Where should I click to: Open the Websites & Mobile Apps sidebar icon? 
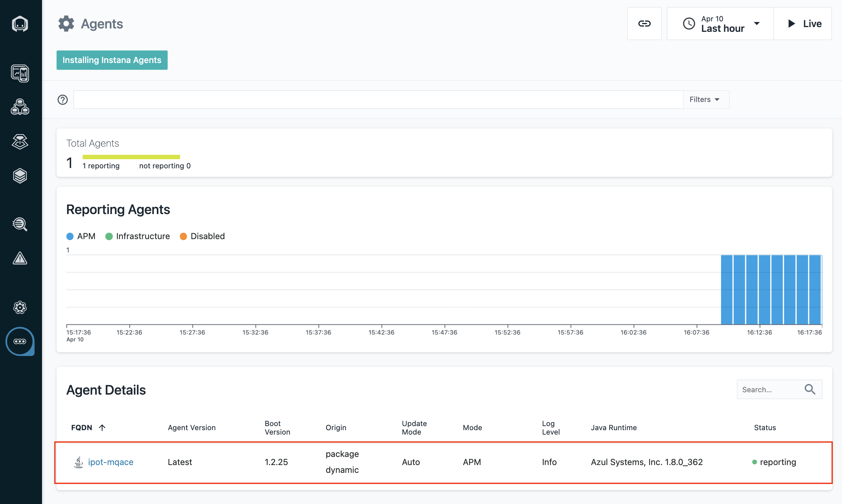click(20, 73)
